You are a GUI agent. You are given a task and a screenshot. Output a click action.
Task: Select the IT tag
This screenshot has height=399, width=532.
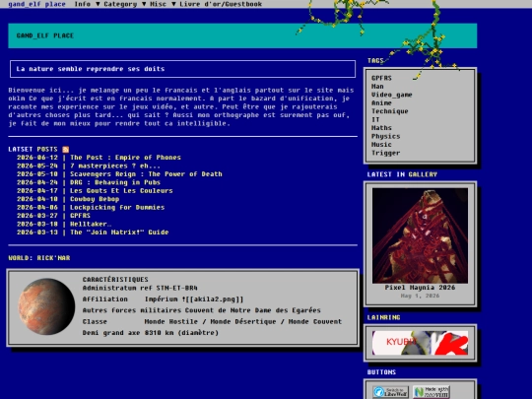(375, 119)
